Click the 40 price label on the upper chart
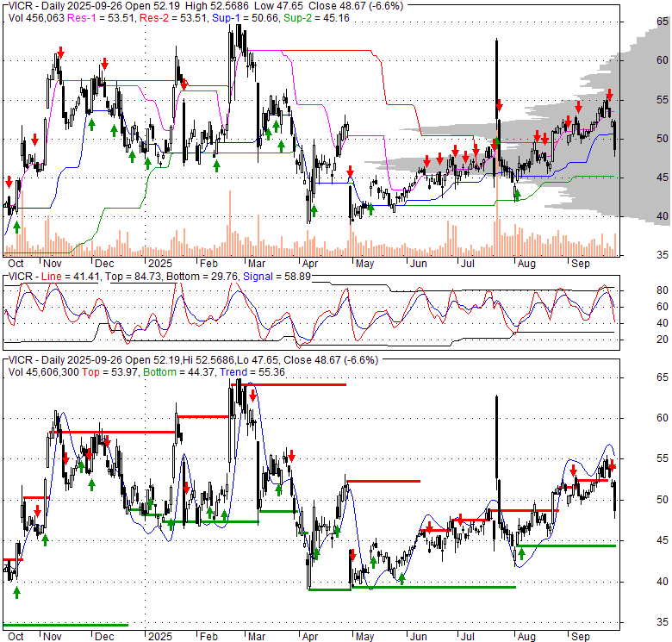Viewport: 672px width, 642px height. (663, 216)
